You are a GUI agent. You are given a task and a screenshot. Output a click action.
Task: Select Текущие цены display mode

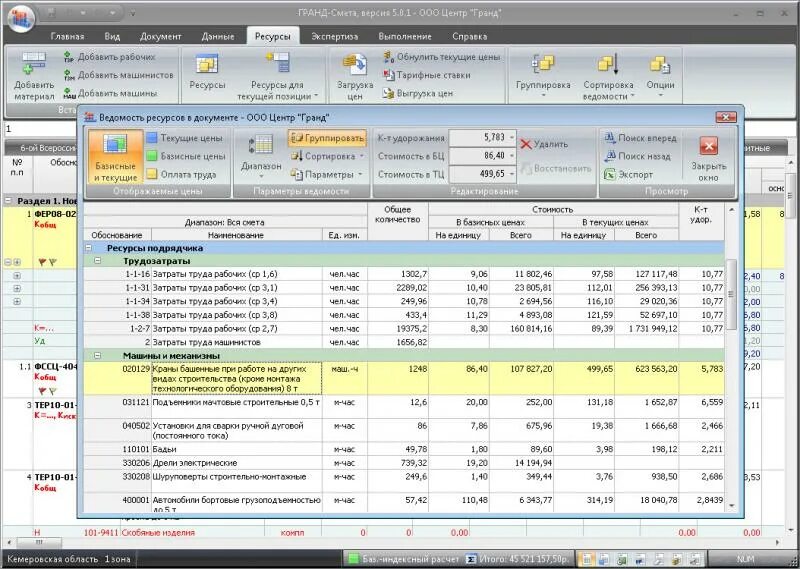point(185,138)
